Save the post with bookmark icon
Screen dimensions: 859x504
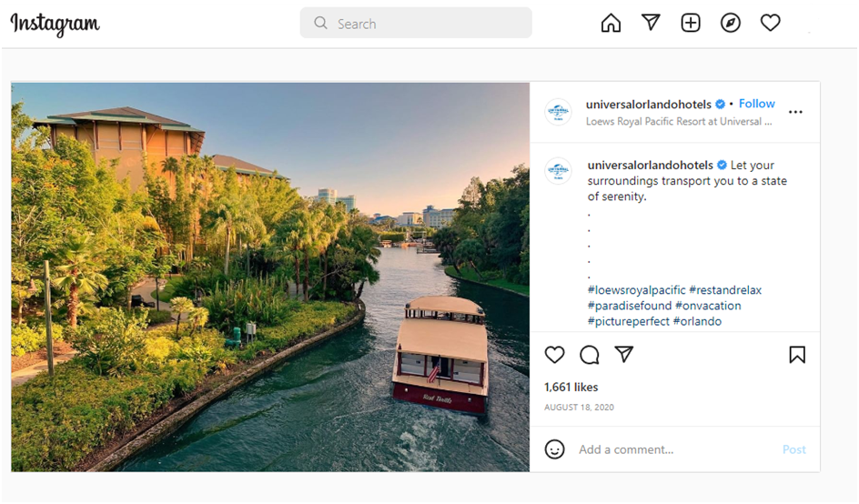click(797, 355)
